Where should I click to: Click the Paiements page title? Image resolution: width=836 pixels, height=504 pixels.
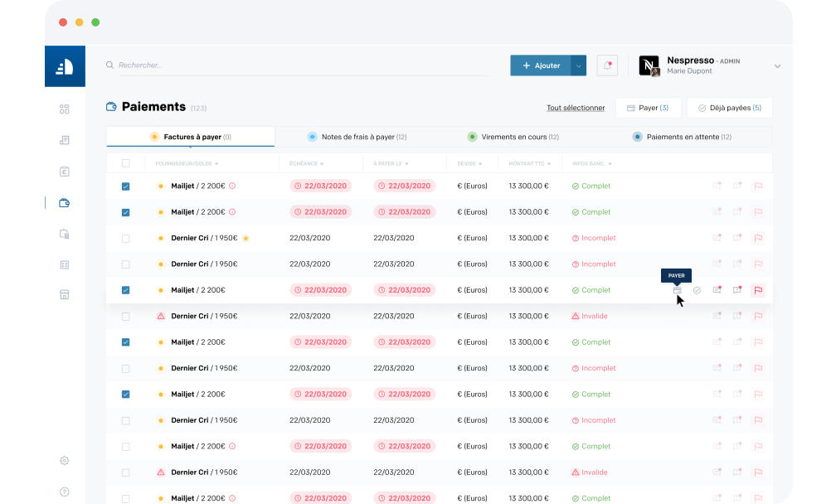tap(153, 107)
